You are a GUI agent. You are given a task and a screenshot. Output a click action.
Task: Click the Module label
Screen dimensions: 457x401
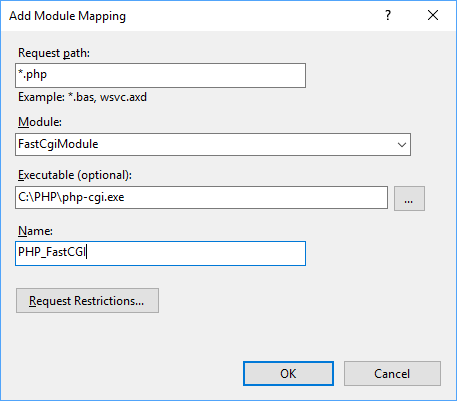coord(40,122)
